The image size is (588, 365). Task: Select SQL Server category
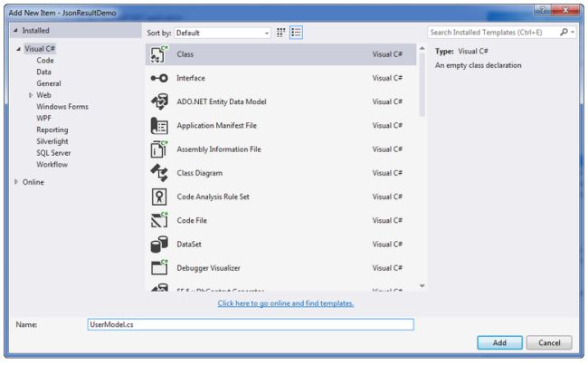(x=53, y=153)
